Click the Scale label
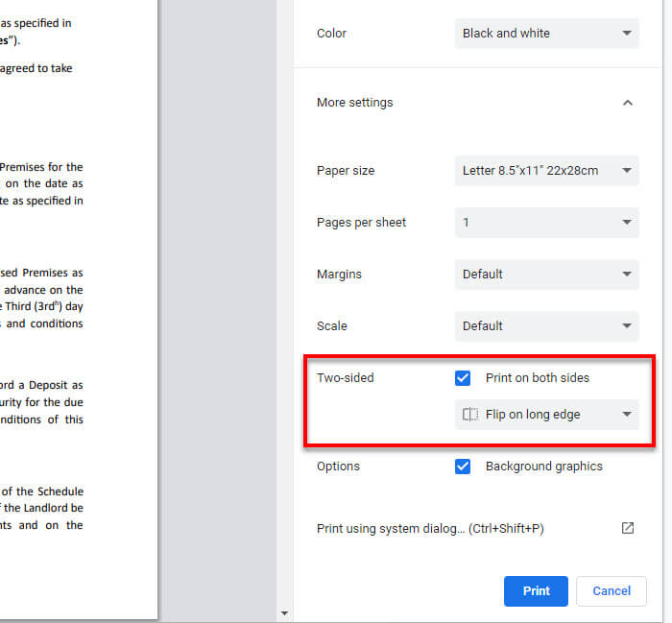Screen dimensions: 672x623 pyautogui.click(x=332, y=326)
